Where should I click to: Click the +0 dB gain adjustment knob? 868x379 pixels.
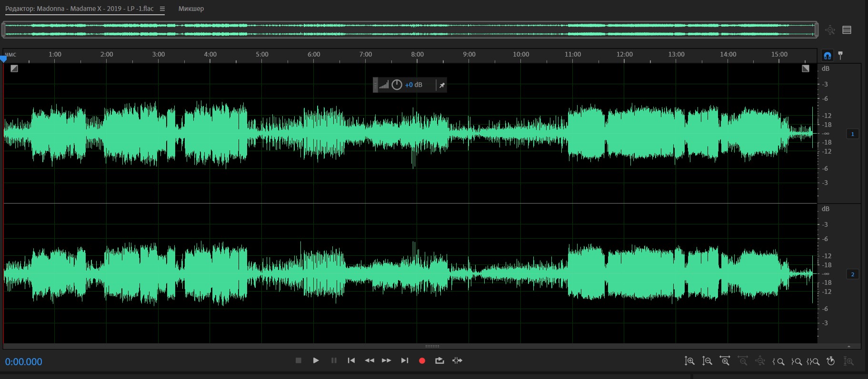click(x=397, y=85)
